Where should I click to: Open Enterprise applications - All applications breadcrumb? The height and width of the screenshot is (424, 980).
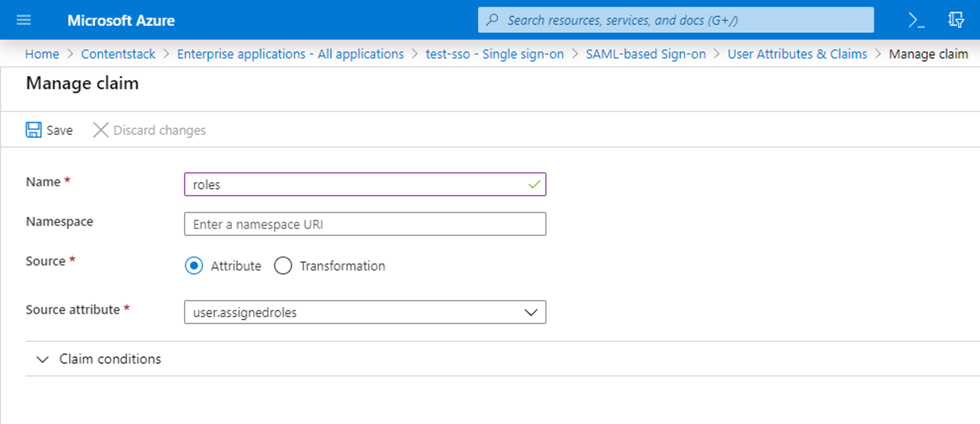coord(290,54)
